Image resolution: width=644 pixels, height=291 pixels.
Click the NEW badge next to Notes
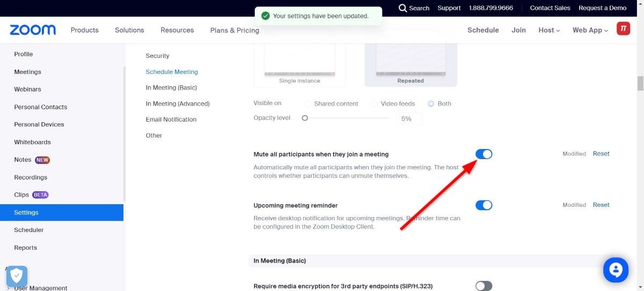pyautogui.click(x=42, y=160)
